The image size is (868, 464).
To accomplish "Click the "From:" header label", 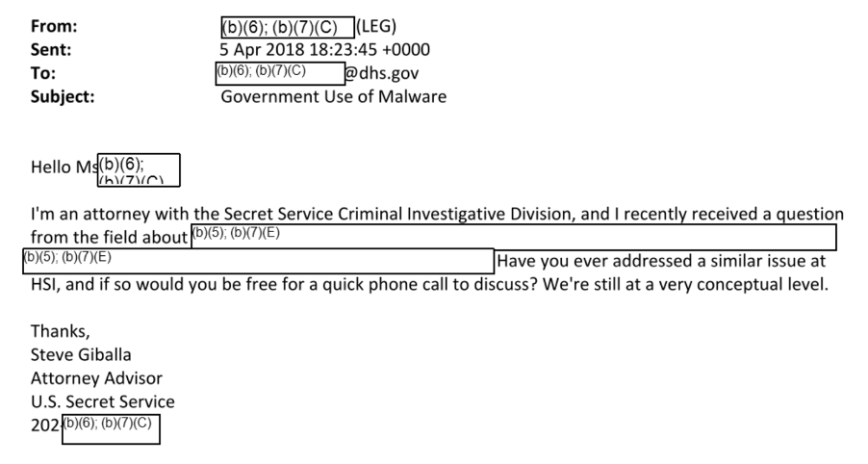I will pos(54,29).
